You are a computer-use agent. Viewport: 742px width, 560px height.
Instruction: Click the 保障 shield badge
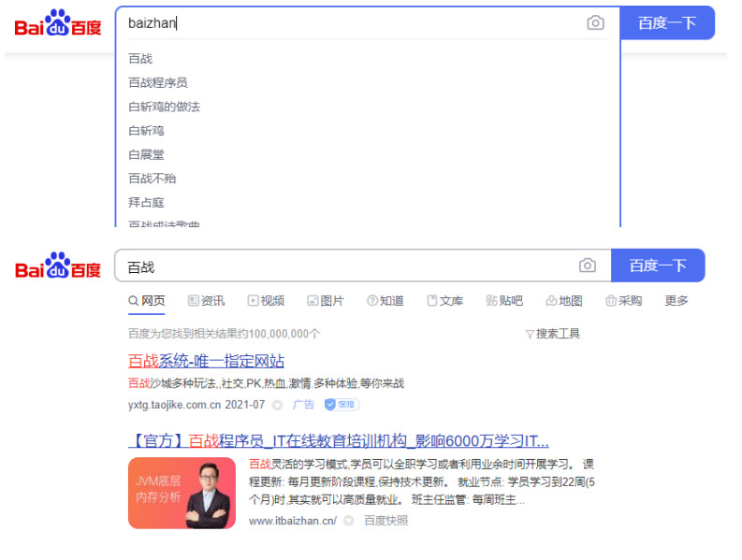(x=342, y=405)
